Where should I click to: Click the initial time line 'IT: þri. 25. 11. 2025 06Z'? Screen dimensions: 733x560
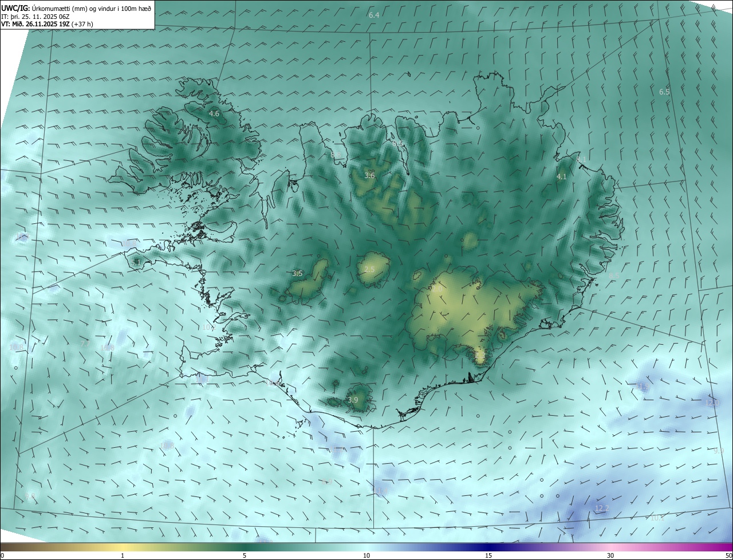[34, 16]
